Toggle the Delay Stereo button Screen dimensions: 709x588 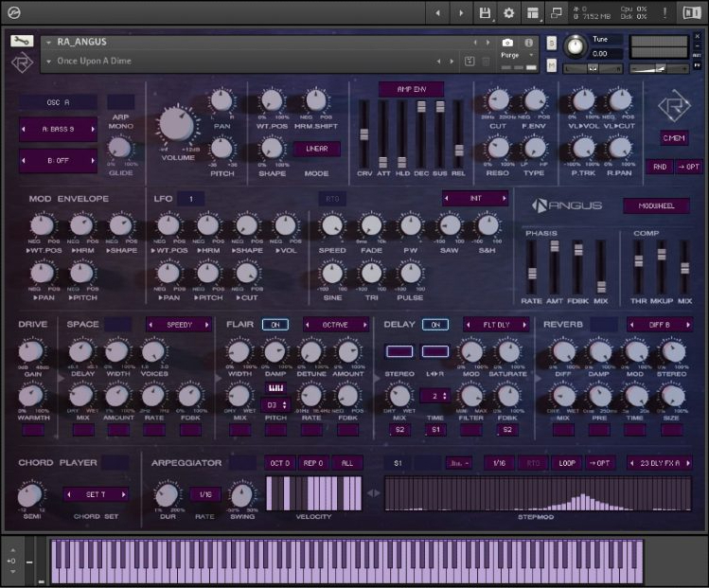pyautogui.click(x=399, y=351)
